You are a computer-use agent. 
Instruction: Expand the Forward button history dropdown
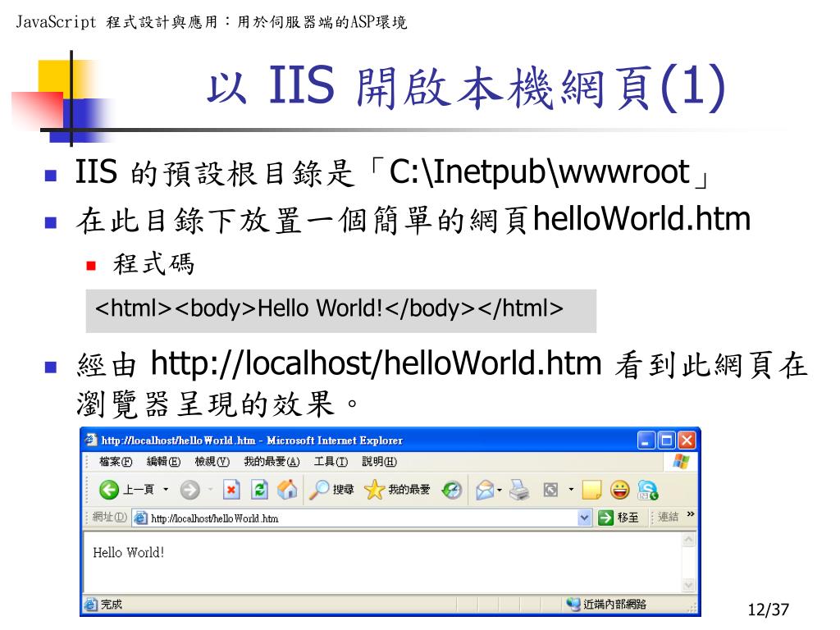210,489
